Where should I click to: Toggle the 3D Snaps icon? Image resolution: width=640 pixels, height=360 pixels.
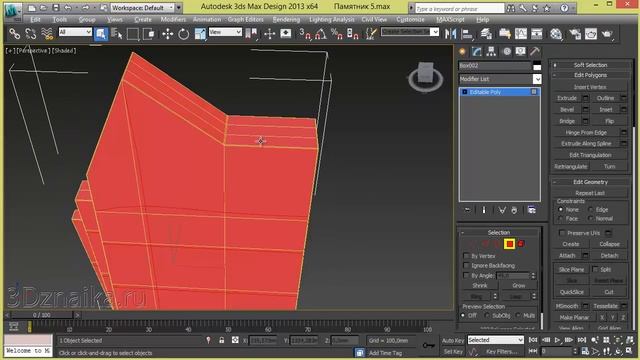coord(304,34)
